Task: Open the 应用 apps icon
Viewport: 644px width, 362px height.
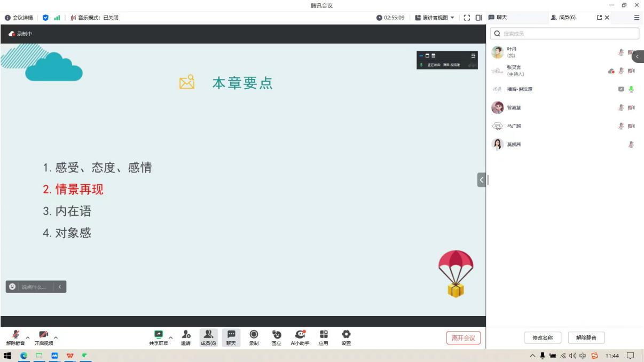Action: pyautogui.click(x=324, y=335)
